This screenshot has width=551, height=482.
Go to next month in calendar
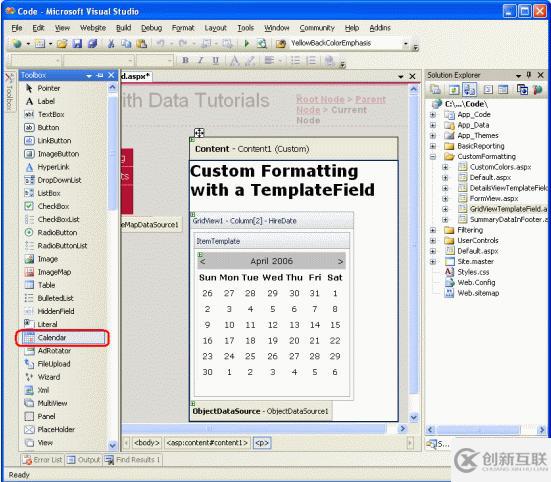(x=340, y=261)
